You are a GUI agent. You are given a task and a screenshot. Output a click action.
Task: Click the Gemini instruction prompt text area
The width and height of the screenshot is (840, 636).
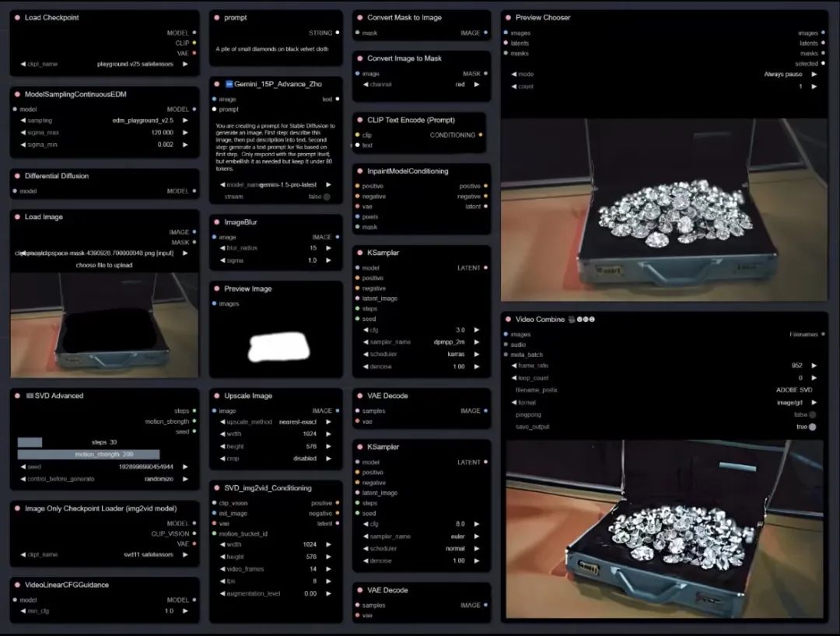pyautogui.click(x=275, y=147)
